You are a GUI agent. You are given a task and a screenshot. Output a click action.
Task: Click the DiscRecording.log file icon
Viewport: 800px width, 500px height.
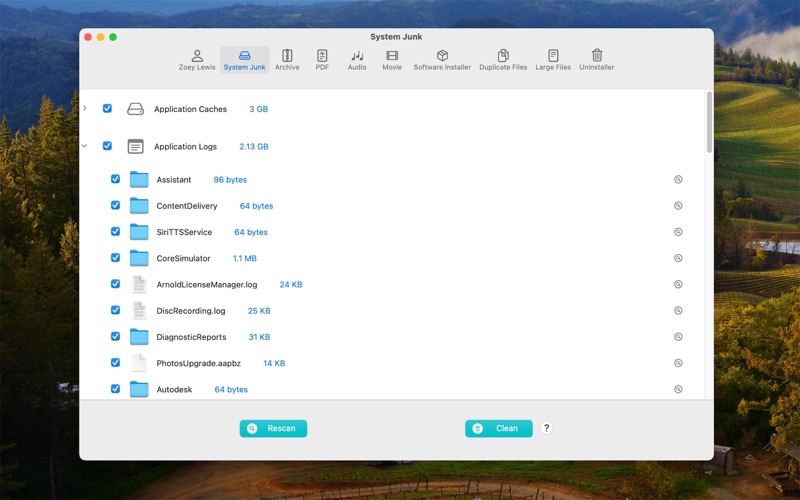pos(139,310)
